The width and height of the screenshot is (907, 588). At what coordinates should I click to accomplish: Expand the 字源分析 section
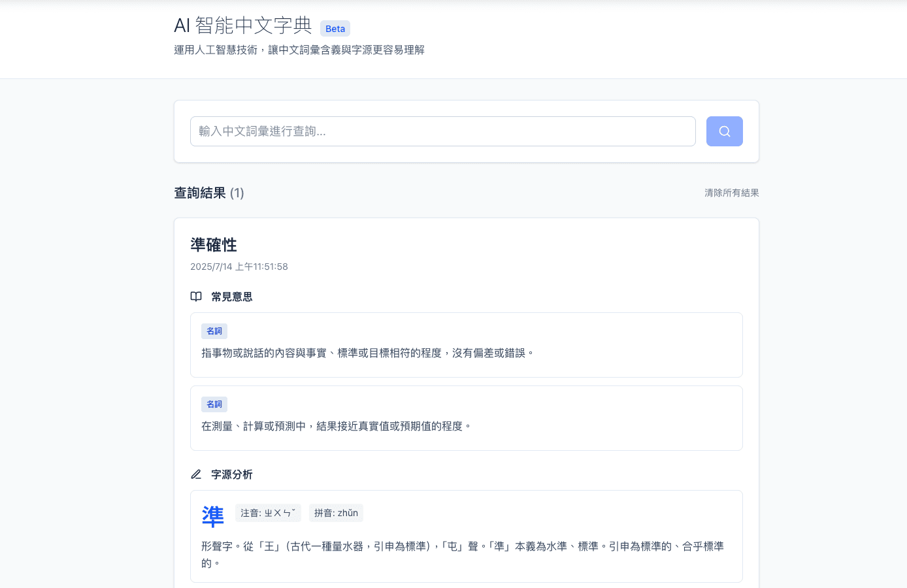point(221,474)
